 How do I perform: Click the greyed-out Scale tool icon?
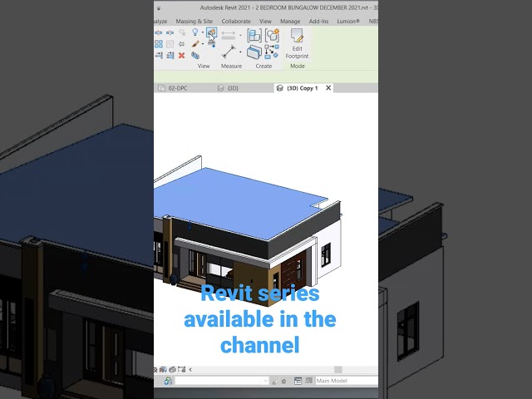170,44
